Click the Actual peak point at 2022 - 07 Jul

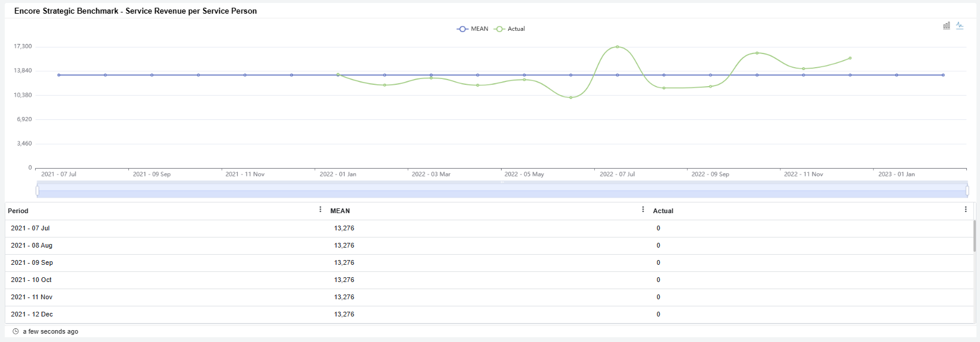click(x=617, y=47)
